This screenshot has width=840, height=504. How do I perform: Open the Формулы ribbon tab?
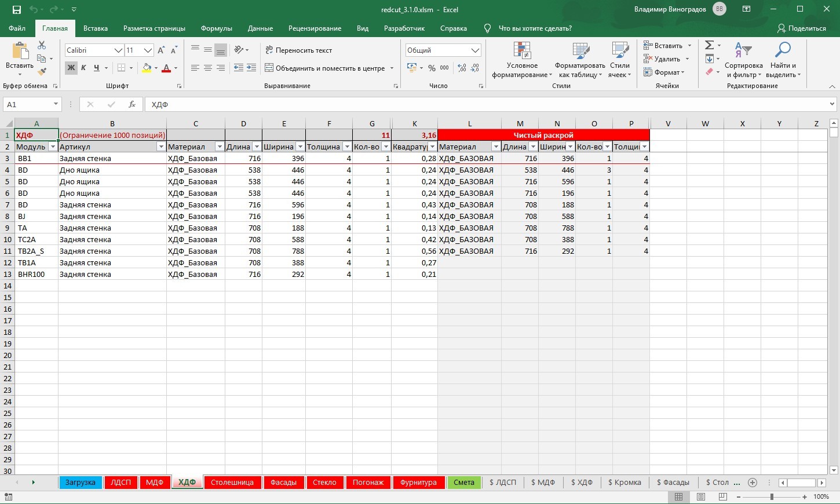click(216, 28)
